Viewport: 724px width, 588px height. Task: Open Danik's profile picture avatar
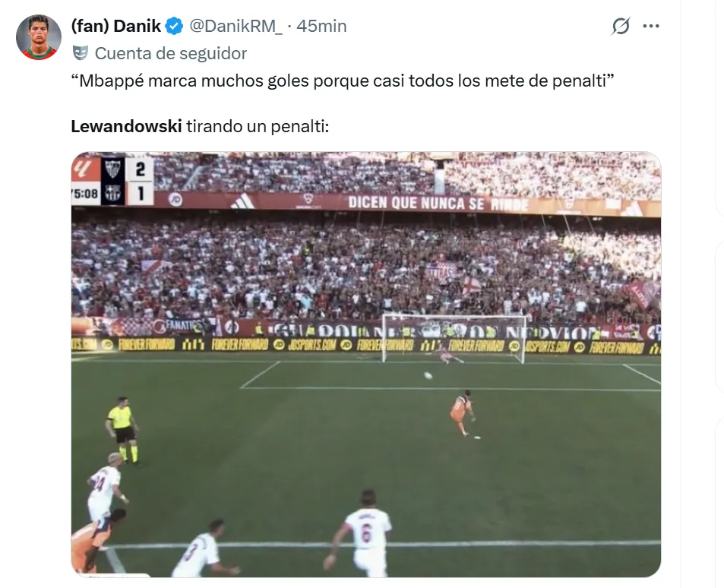(x=39, y=37)
